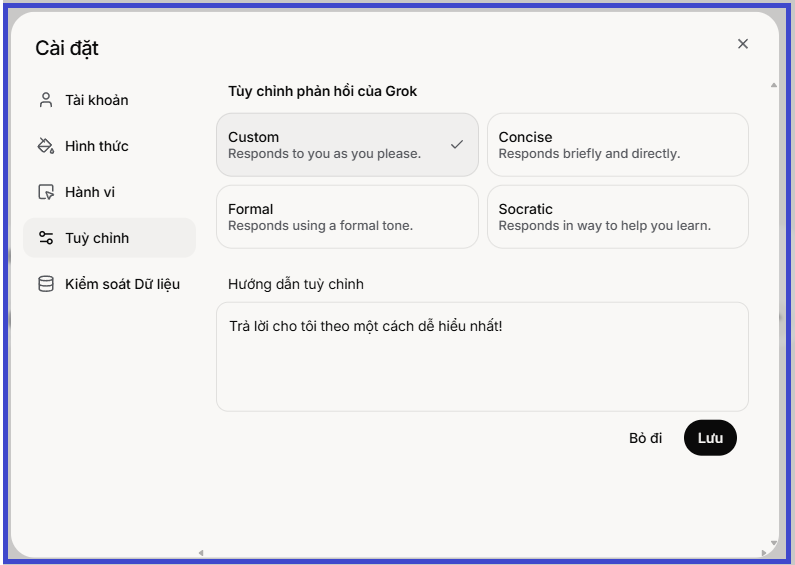The width and height of the screenshot is (795, 565).
Task: Click the Bỏ đi button
Action: [645, 438]
